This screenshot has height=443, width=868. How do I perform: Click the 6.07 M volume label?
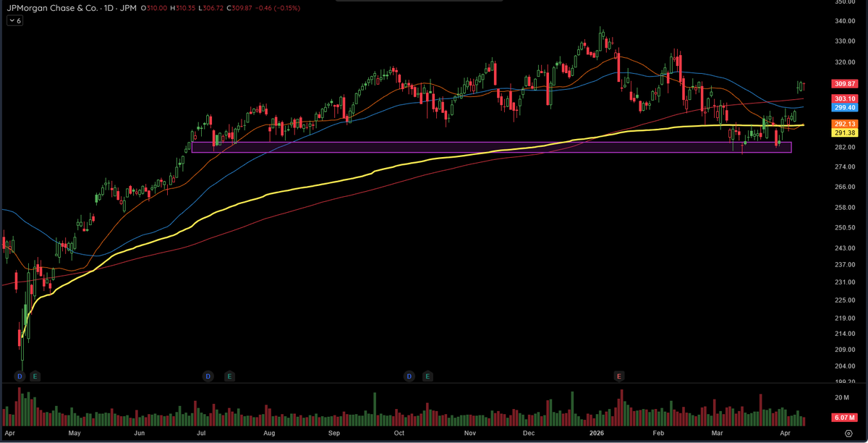[x=844, y=418]
